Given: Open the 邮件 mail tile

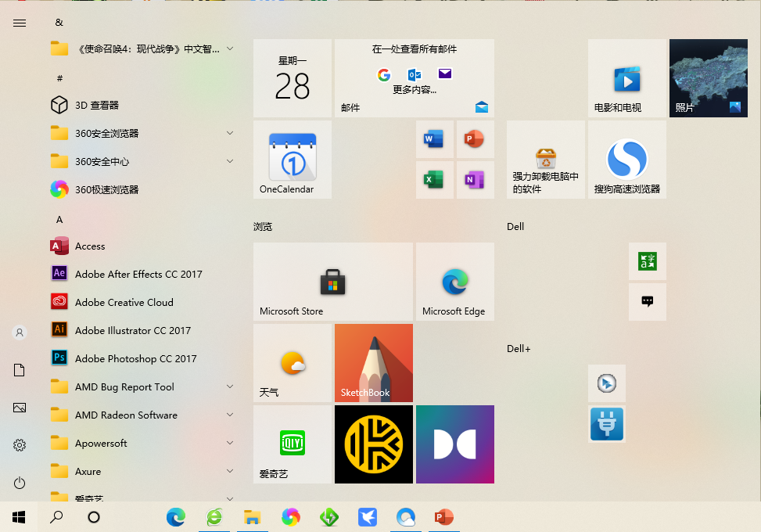Looking at the screenshot, I should (415, 78).
